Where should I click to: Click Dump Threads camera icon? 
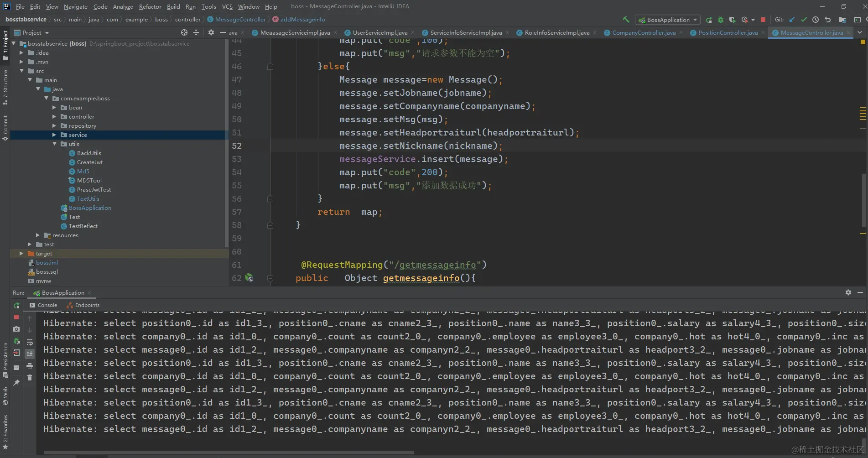[16, 329]
